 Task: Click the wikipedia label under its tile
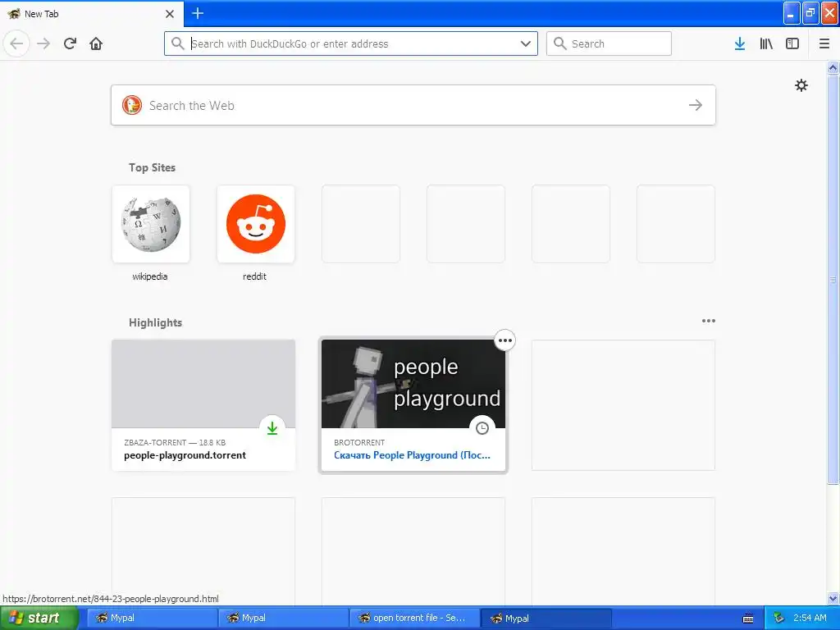[150, 276]
